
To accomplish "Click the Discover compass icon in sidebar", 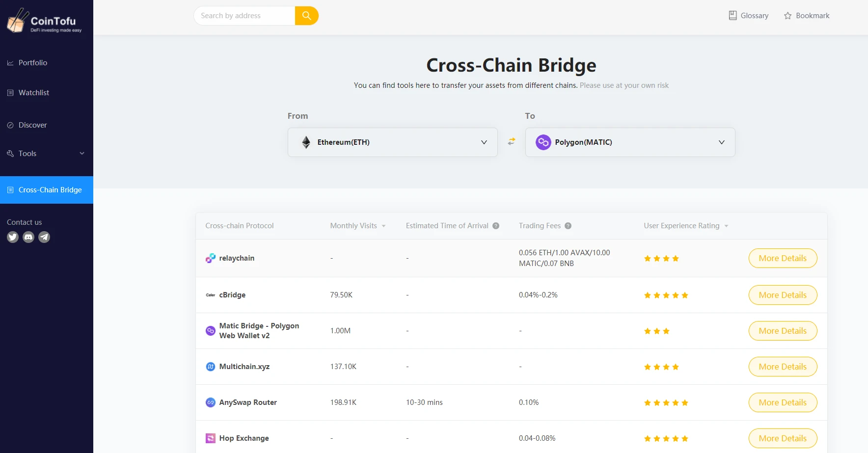I will point(10,125).
